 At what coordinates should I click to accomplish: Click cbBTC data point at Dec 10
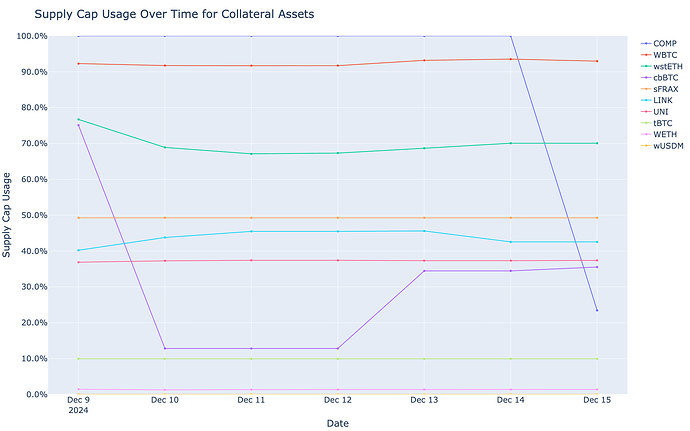pyautogui.click(x=164, y=349)
